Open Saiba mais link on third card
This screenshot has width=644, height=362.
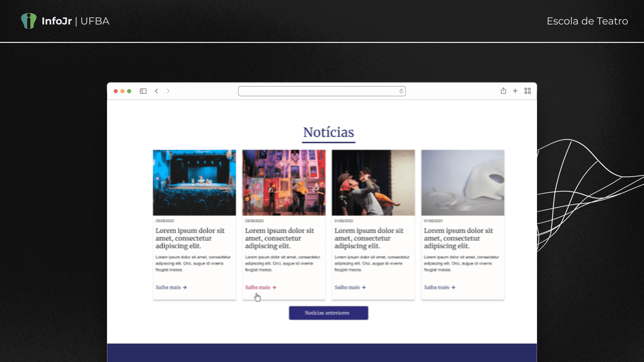[350, 287]
